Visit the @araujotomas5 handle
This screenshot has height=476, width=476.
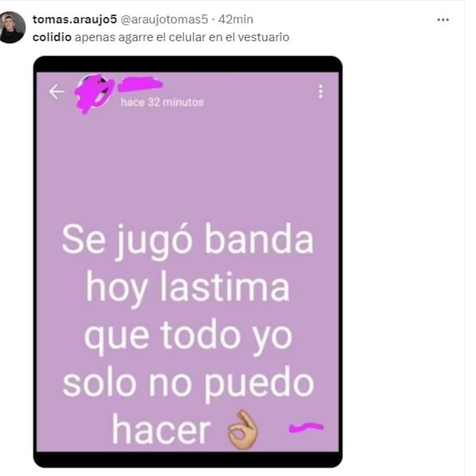click(x=164, y=19)
